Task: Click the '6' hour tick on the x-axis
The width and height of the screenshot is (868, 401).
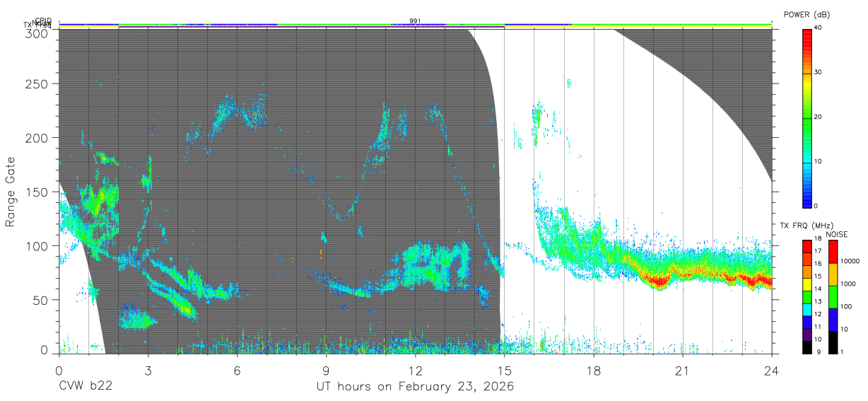Action: pyautogui.click(x=237, y=370)
